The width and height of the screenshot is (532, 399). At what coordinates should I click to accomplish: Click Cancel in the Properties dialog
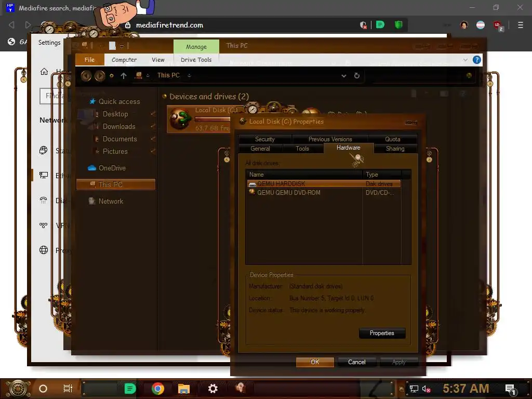point(357,362)
